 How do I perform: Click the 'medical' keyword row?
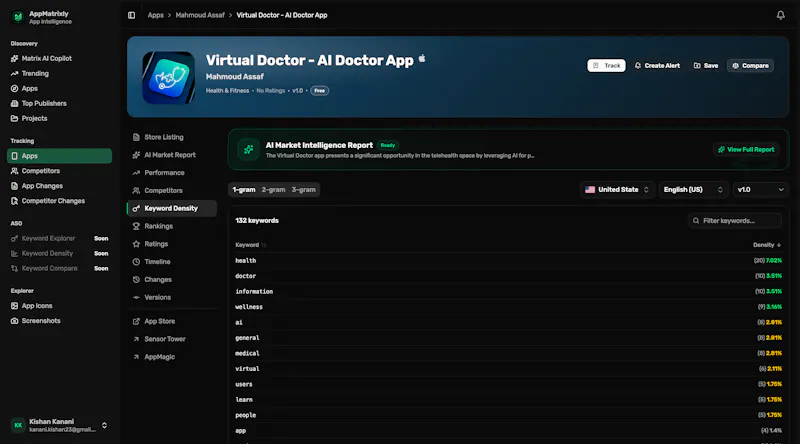pos(508,353)
